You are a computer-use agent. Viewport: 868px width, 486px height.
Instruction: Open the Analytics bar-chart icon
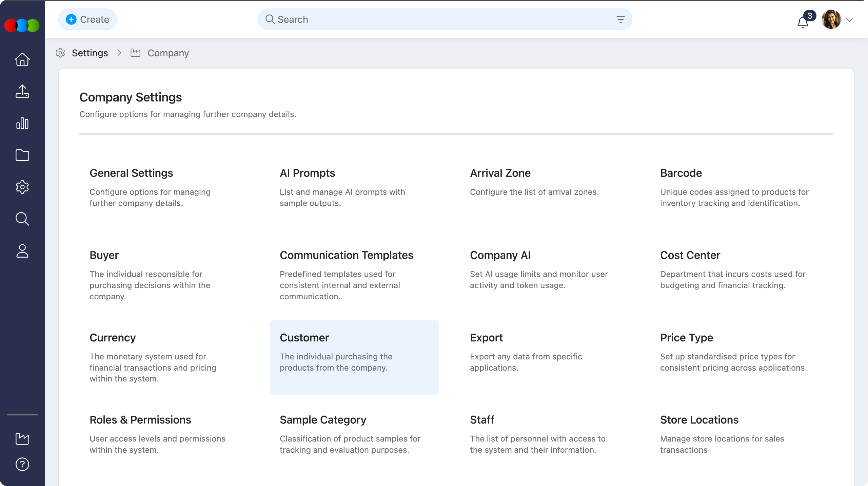22,123
